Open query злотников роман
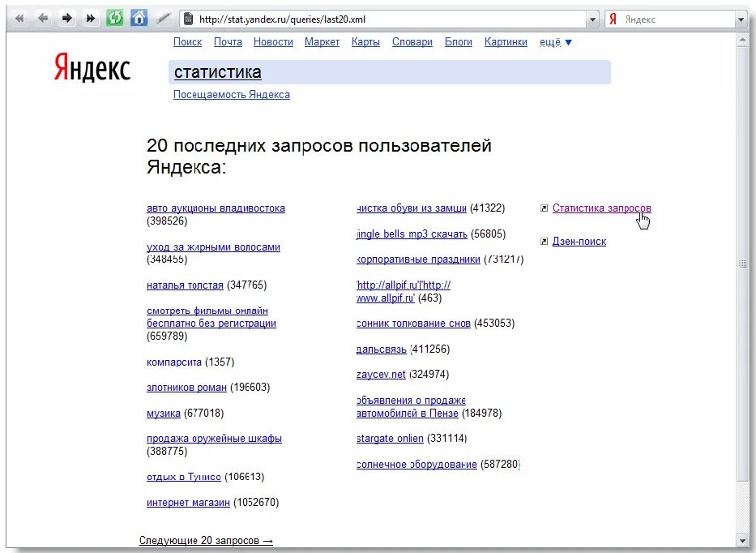 [186, 388]
